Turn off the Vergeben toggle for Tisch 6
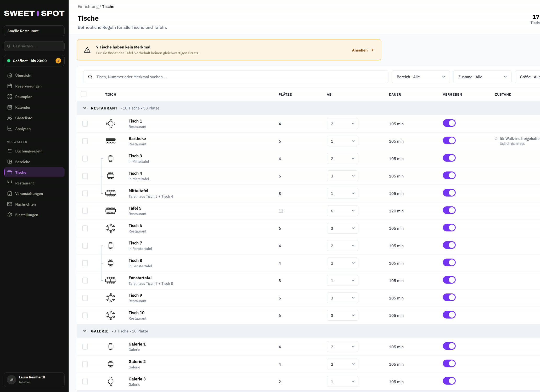The height and width of the screenshot is (392, 540). point(449,228)
